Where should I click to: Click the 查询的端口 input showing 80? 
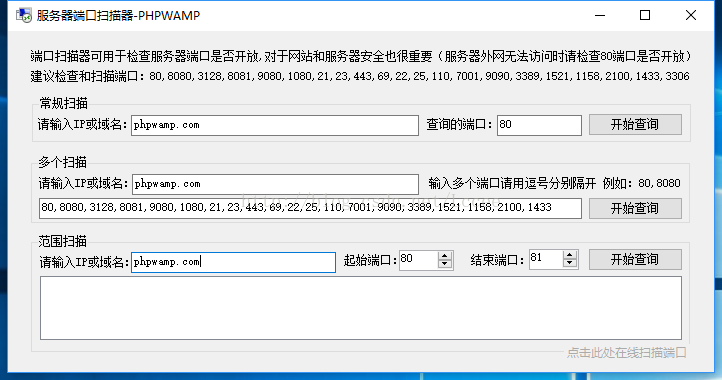(539, 125)
